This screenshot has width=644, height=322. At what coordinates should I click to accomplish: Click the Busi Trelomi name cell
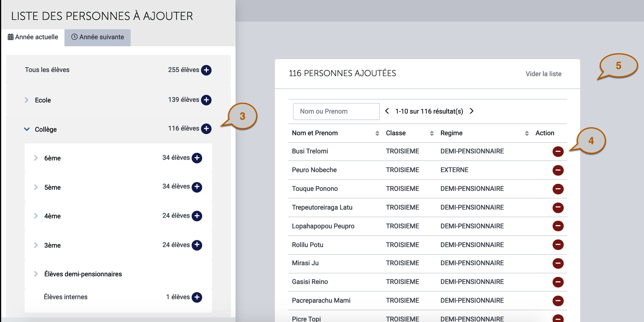[x=310, y=151]
